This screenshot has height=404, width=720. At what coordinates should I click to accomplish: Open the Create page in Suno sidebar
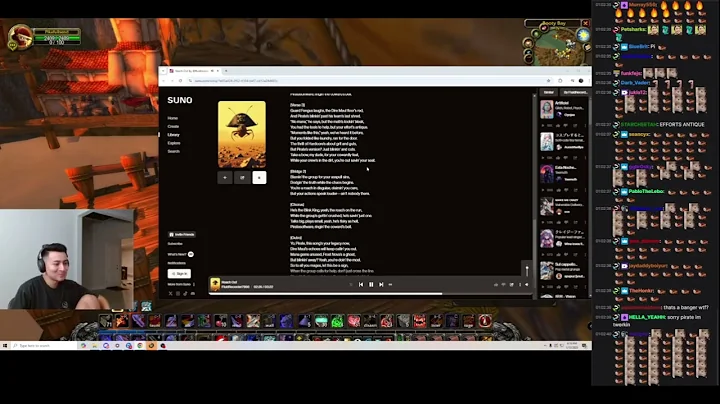(173, 126)
